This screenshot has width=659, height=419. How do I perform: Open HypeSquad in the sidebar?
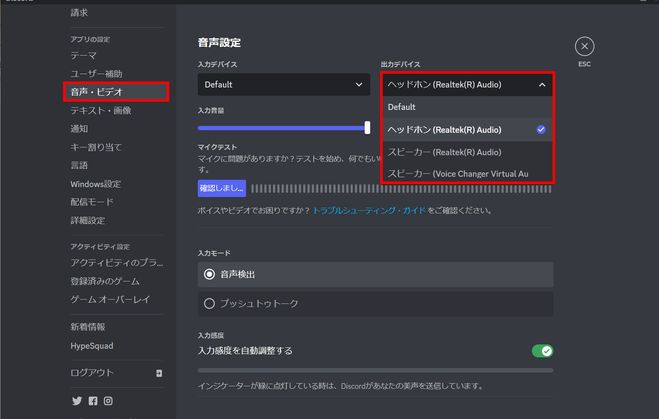coord(92,346)
